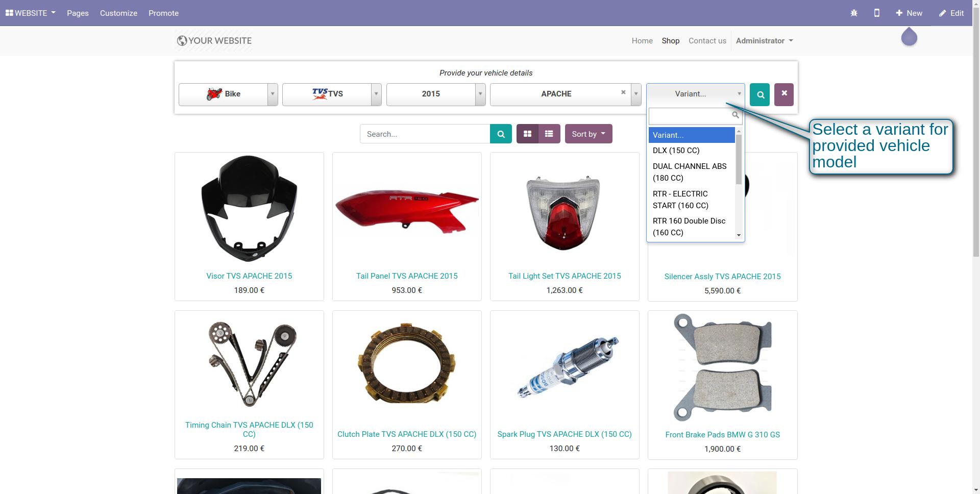Open the Promote menu
Viewport: 980px width, 494px height.
pyautogui.click(x=163, y=13)
